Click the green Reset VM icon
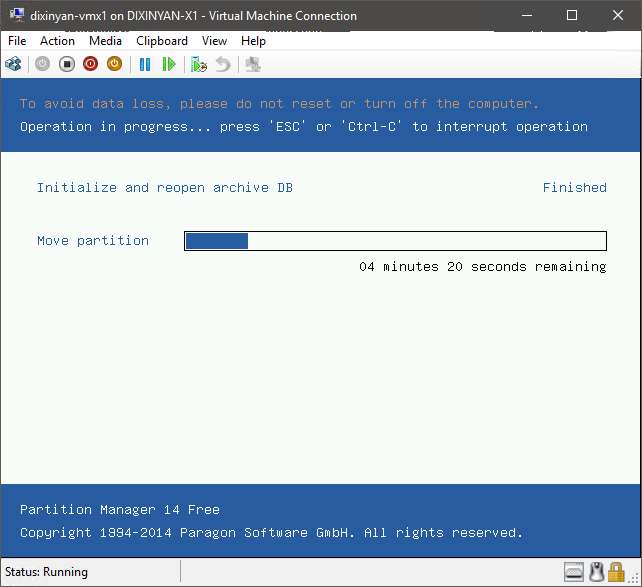Viewport: 642px width, 587px height. (169, 64)
